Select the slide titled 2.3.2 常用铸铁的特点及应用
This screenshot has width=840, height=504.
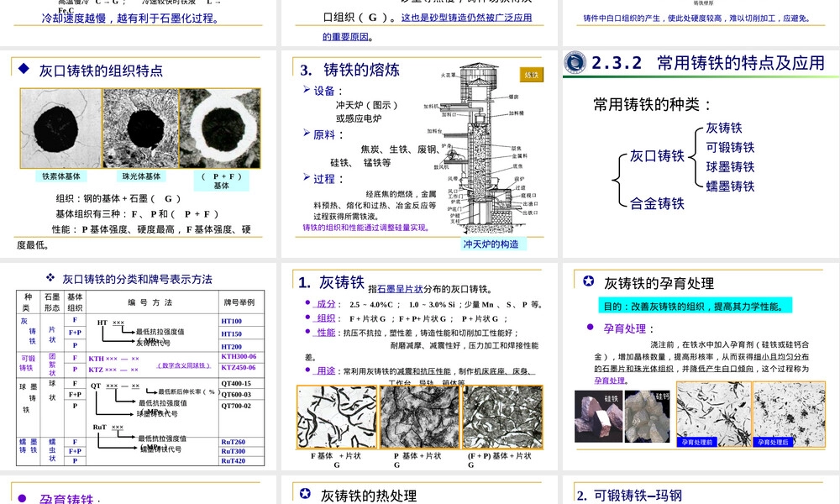point(701,155)
